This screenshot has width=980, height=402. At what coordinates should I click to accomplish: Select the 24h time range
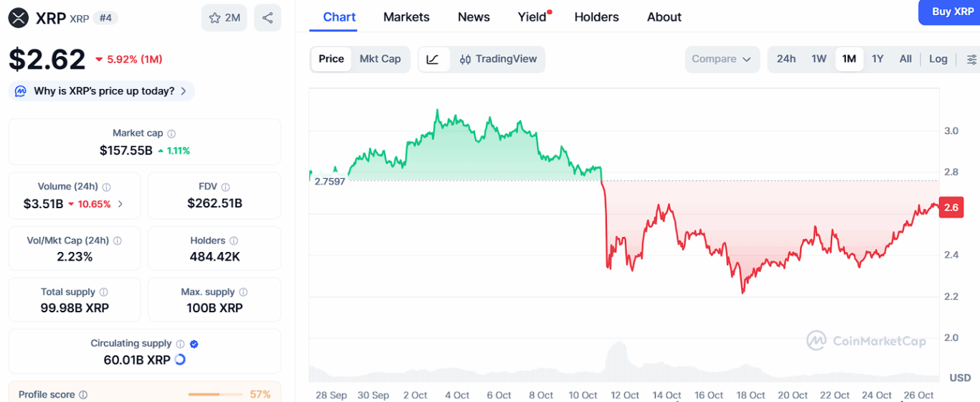786,59
